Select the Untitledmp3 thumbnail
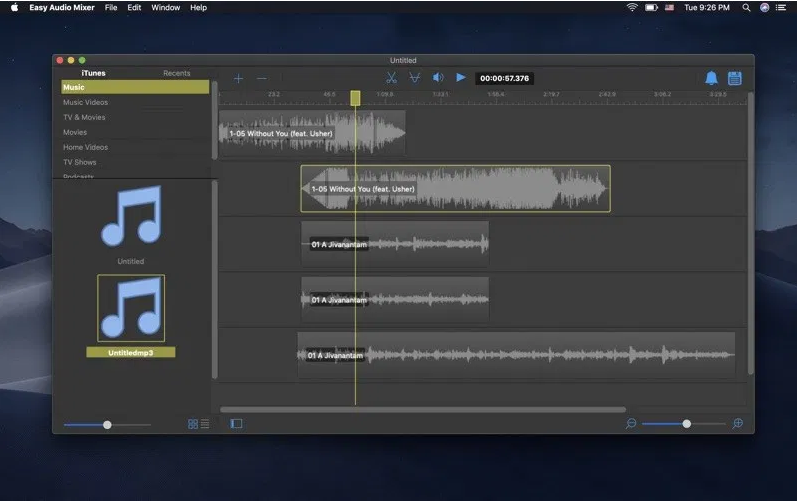The width and height of the screenshot is (797, 501). click(131, 308)
